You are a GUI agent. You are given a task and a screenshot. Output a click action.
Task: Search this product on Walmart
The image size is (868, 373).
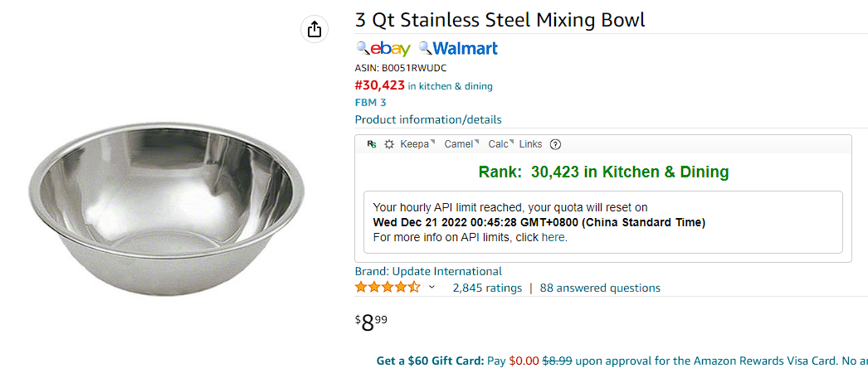(x=458, y=49)
